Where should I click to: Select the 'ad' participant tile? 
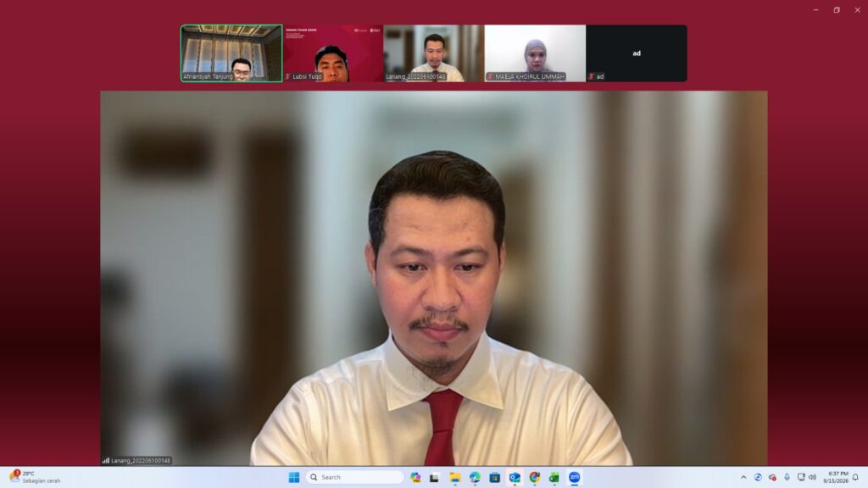pos(637,53)
